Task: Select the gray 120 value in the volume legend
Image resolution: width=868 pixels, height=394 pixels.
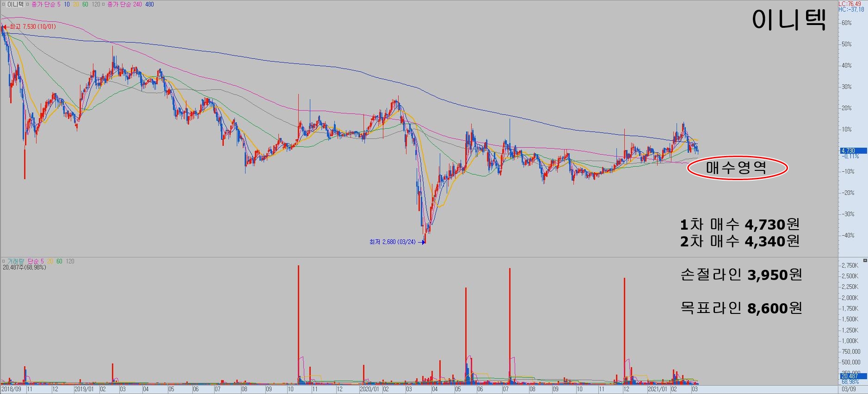Action: (x=70, y=261)
